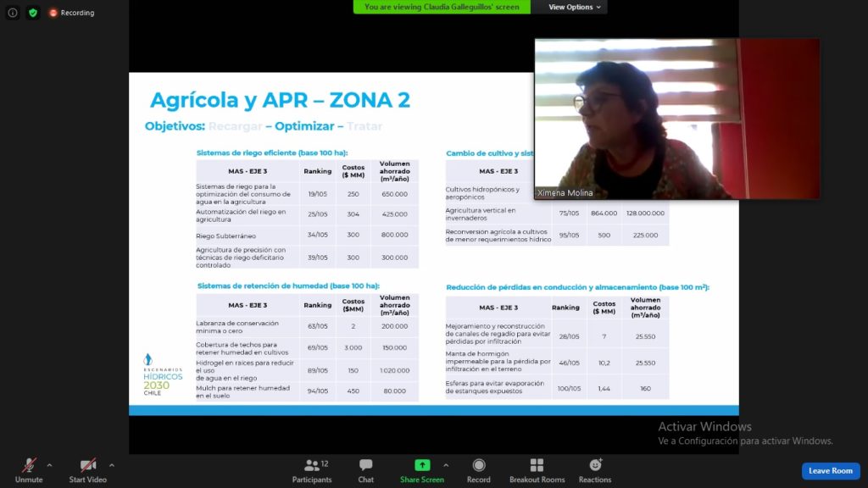Click the green encryption shield icon
Screen dimensions: 868x488
tap(33, 13)
